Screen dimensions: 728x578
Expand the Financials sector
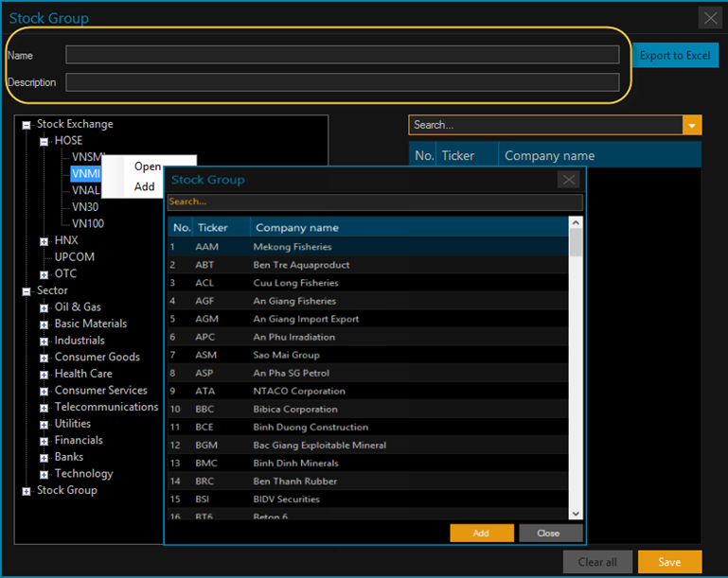pos(44,441)
